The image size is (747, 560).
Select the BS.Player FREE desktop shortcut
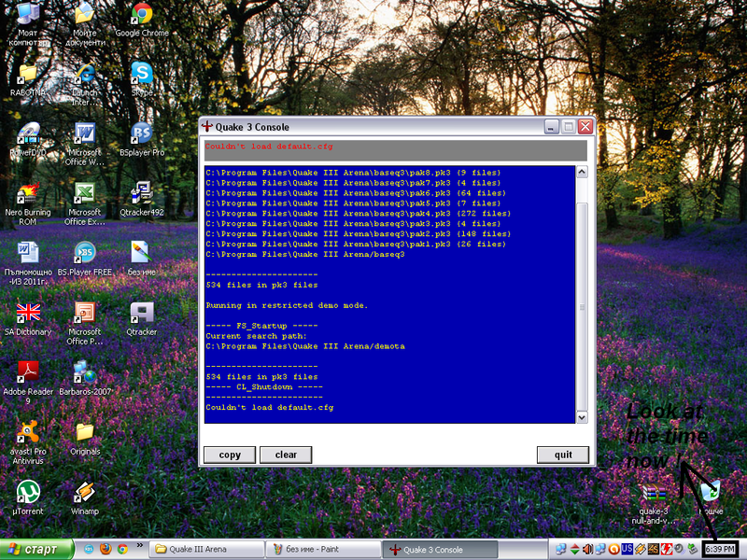[x=85, y=259]
